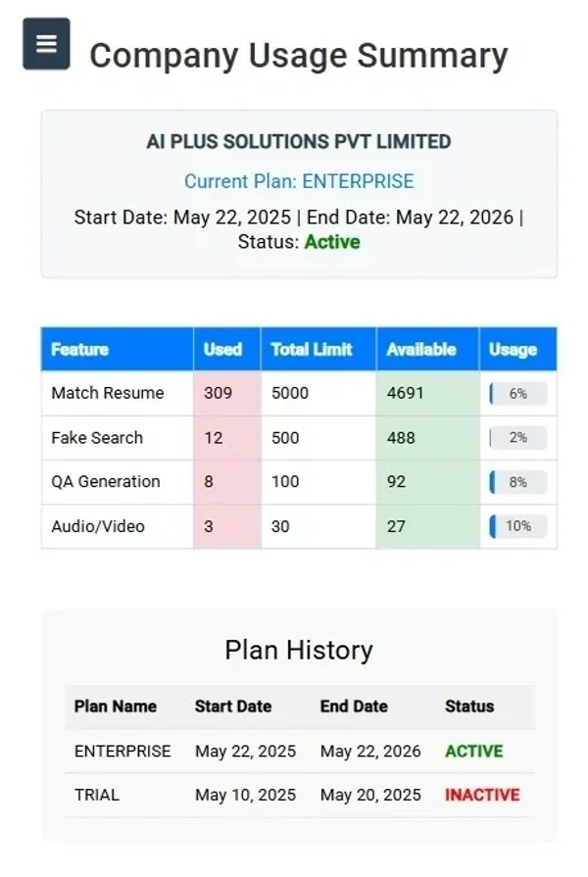Screen dimensions: 588x877
Task: Select the Fake Search feature row
Action: click(x=97, y=438)
